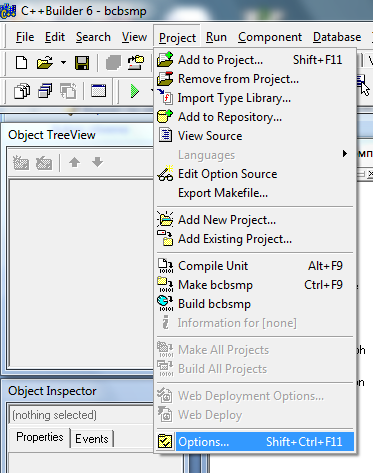Viewport: 373px width, 473px height.
Task: Click the Remove from Project icon
Action: [x=165, y=79]
